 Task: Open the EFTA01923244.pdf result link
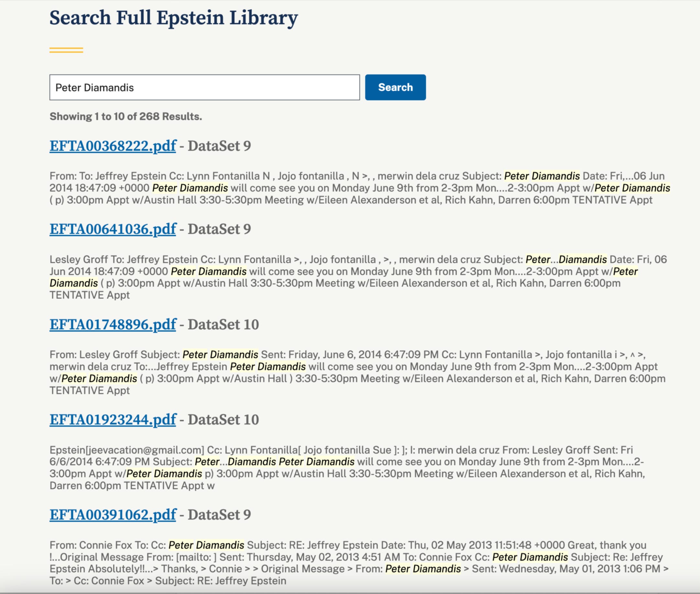point(113,420)
